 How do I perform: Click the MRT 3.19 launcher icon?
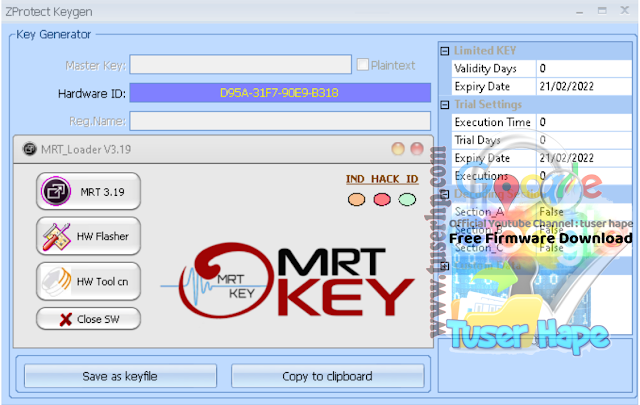pyautogui.click(x=56, y=191)
